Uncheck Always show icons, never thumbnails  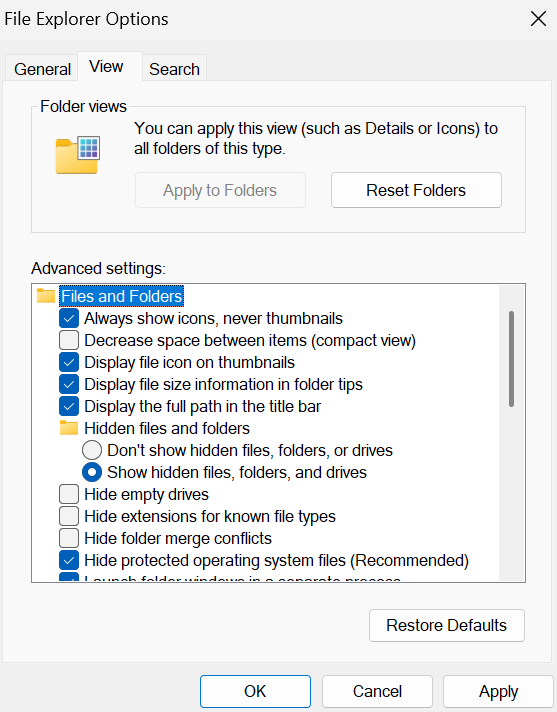(69, 318)
